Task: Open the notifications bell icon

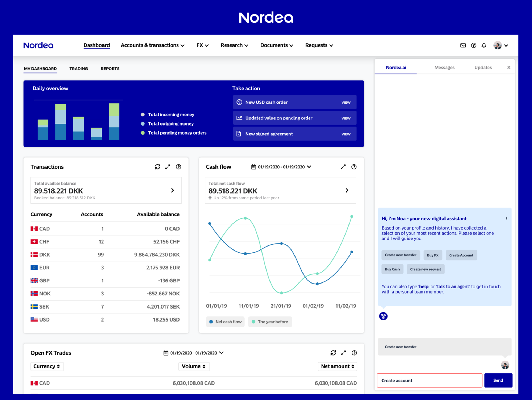Action: pyautogui.click(x=484, y=45)
